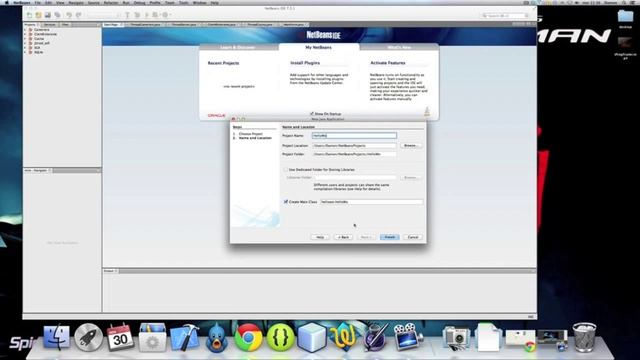Click the Choose Project step in Steps list
This screenshot has width=640, height=360.
coord(250,134)
